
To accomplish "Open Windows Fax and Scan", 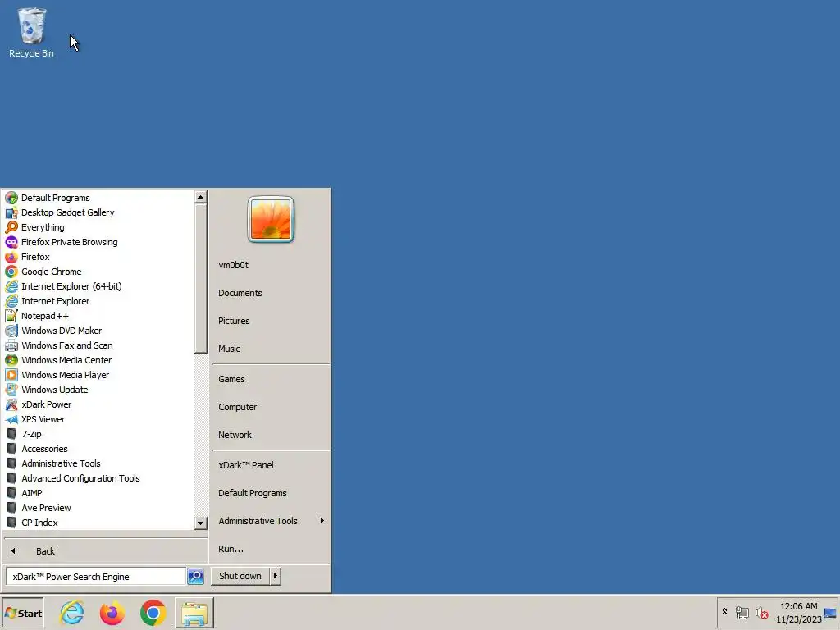I will [67, 345].
